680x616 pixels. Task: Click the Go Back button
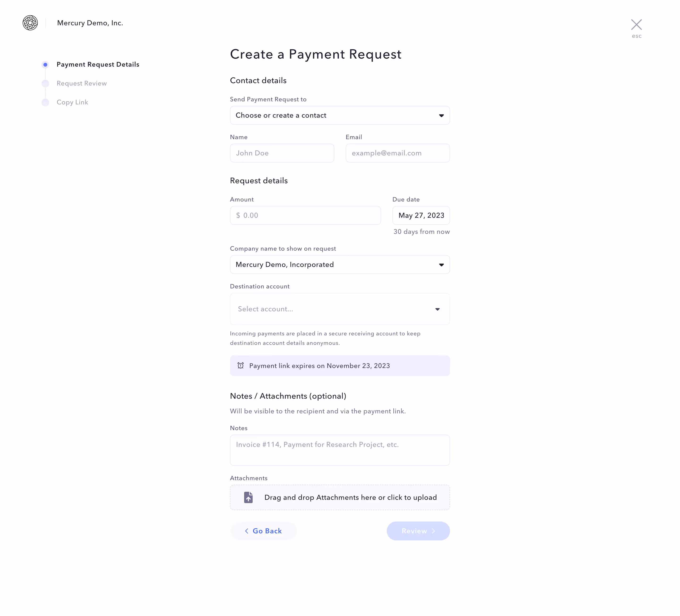point(263,531)
